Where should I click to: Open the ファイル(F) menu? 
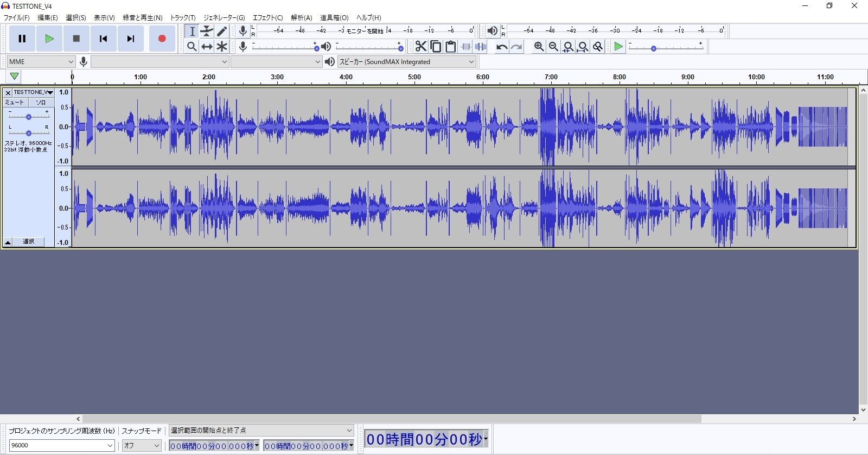[17, 17]
